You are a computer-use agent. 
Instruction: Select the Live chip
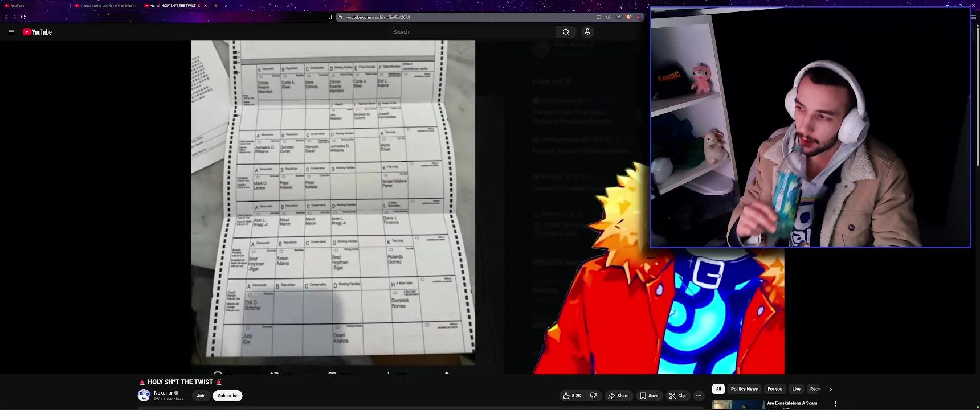[796, 389]
